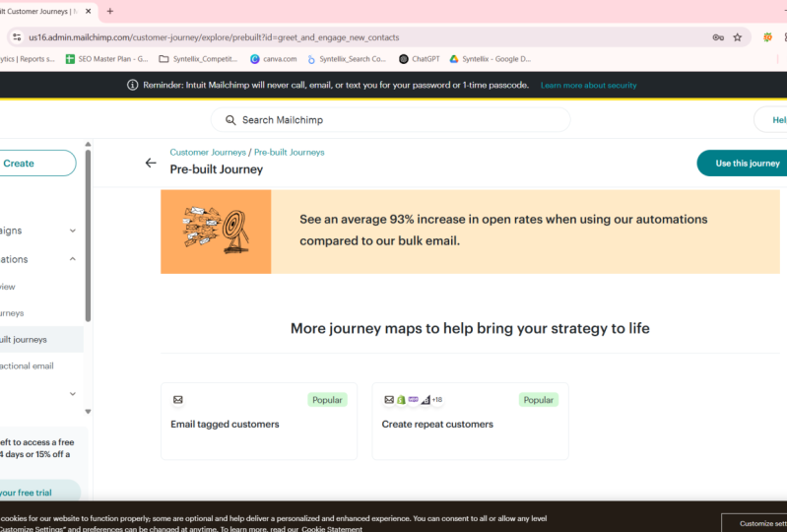This screenshot has width=787, height=532.
Task: Open the password manager key icon
Action: 718,37
